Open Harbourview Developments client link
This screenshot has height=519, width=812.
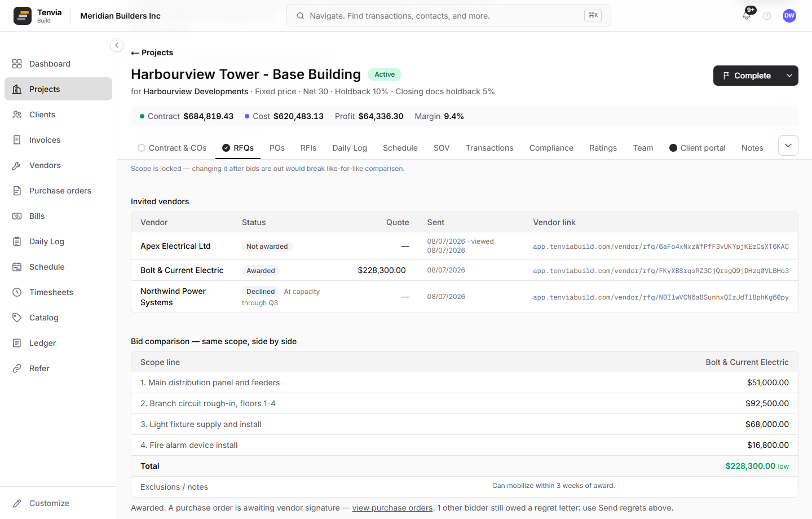tap(196, 91)
